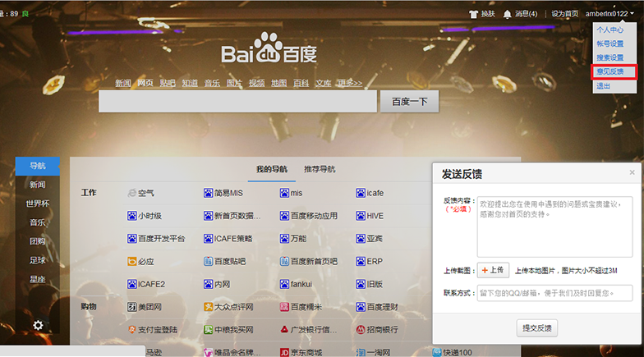644x357 pixels.
Task: Select 世界杯 in the left sidebar
Action: click(38, 204)
